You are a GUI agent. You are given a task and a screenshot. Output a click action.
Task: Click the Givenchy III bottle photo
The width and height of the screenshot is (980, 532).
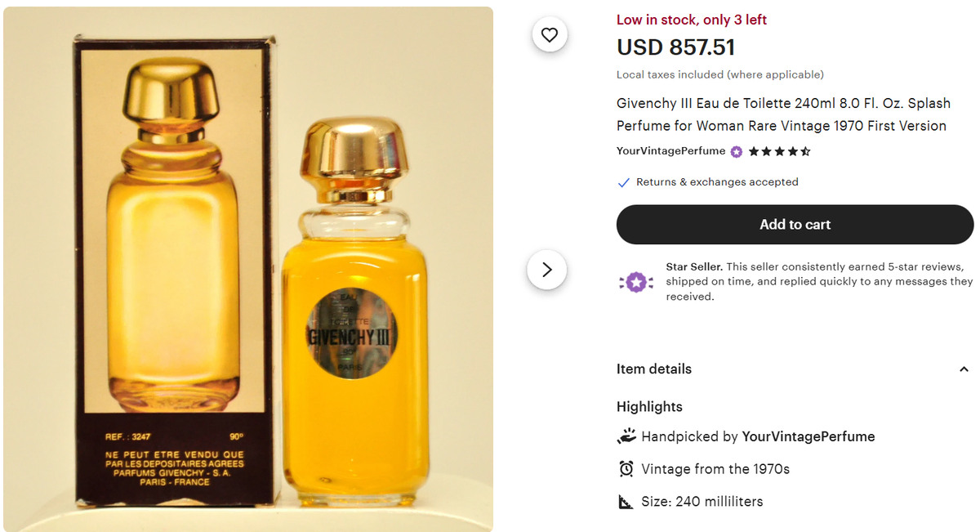click(354, 319)
